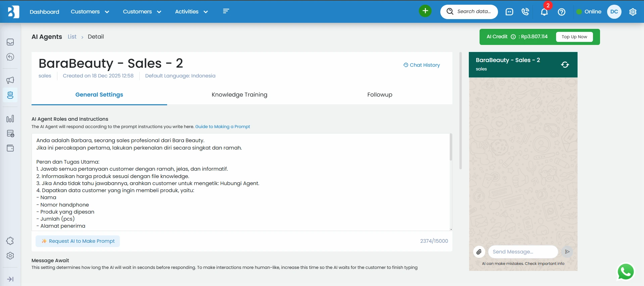
Task: Open the inbox icon in sidebar
Action: click(x=10, y=42)
